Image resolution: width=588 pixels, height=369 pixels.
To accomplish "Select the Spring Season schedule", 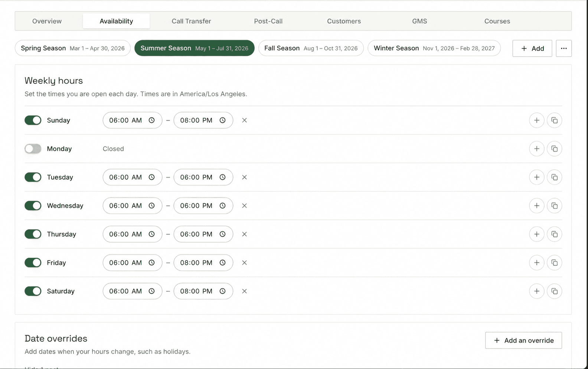I will pos(73,48).
